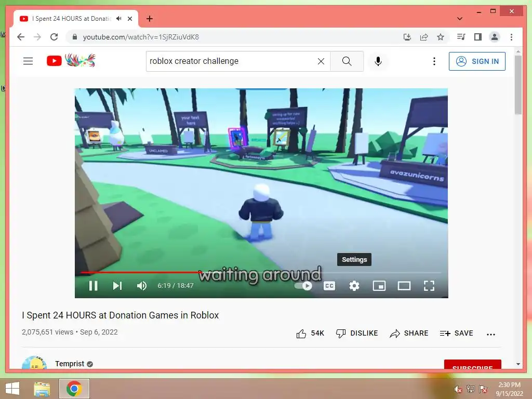Enter fullscreen video mode
The image size is (532, 399).
[x=429, y=286]
